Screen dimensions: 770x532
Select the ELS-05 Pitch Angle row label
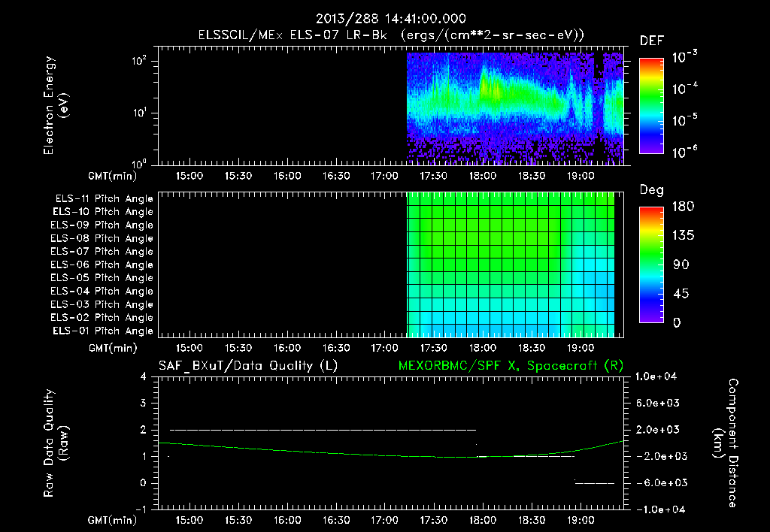102,278
